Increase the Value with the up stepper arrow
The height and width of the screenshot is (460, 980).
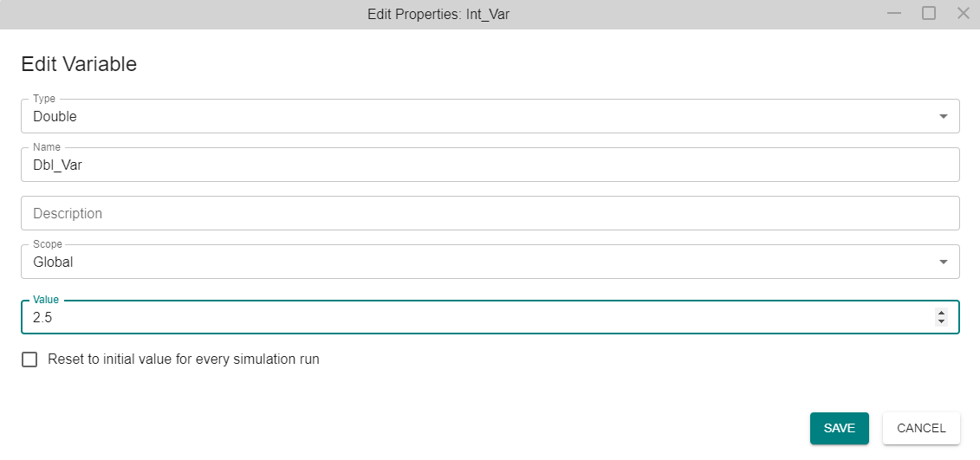941,313
